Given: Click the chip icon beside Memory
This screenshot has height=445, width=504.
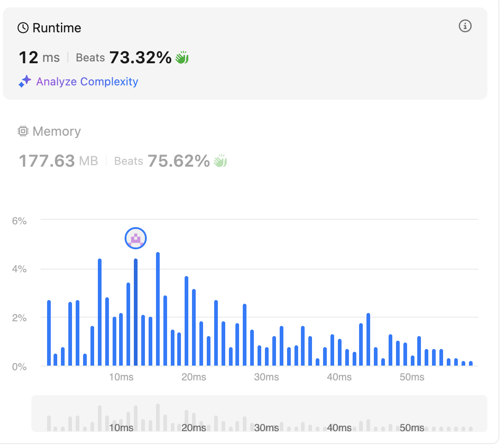Looking at the screenshot, I should [x=23, y=132].
